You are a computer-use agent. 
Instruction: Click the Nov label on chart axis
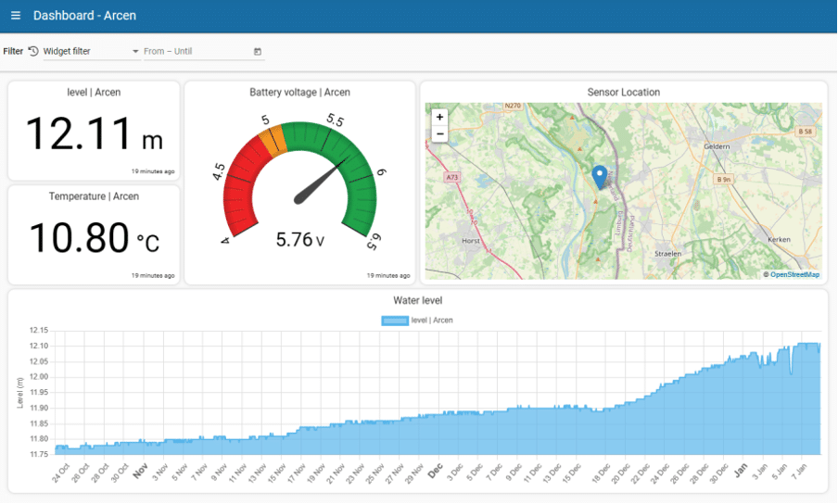tap(139, 471)
